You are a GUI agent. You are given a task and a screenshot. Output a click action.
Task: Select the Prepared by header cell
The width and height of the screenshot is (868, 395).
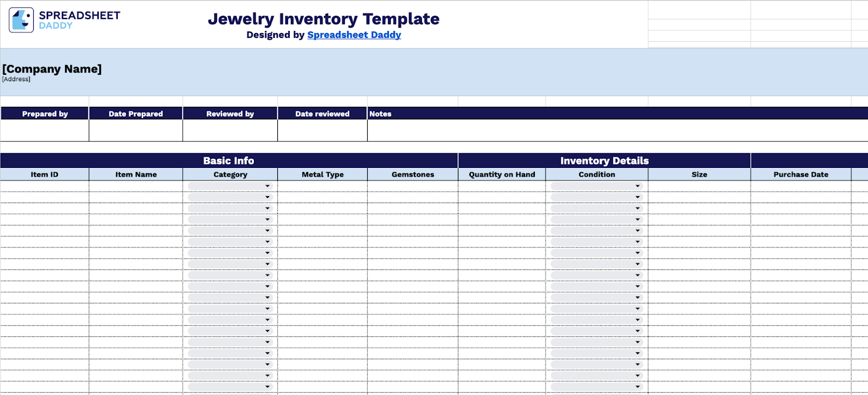[44, 113]
